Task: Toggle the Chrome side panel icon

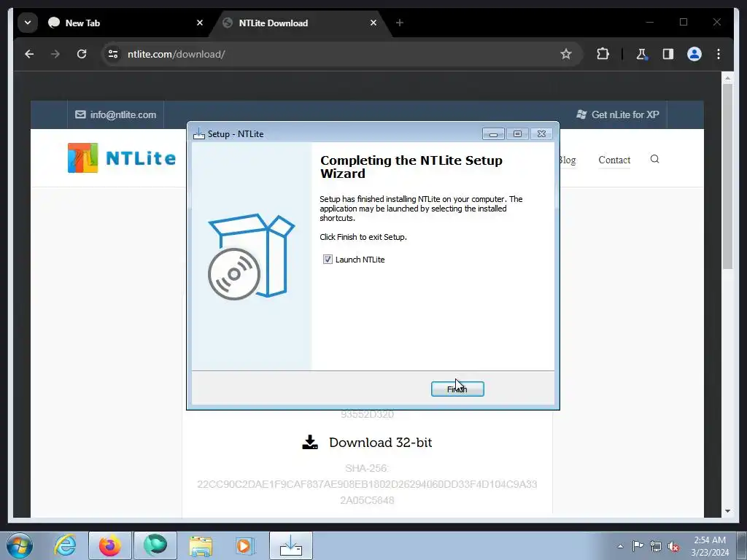Action: point(668,54)
